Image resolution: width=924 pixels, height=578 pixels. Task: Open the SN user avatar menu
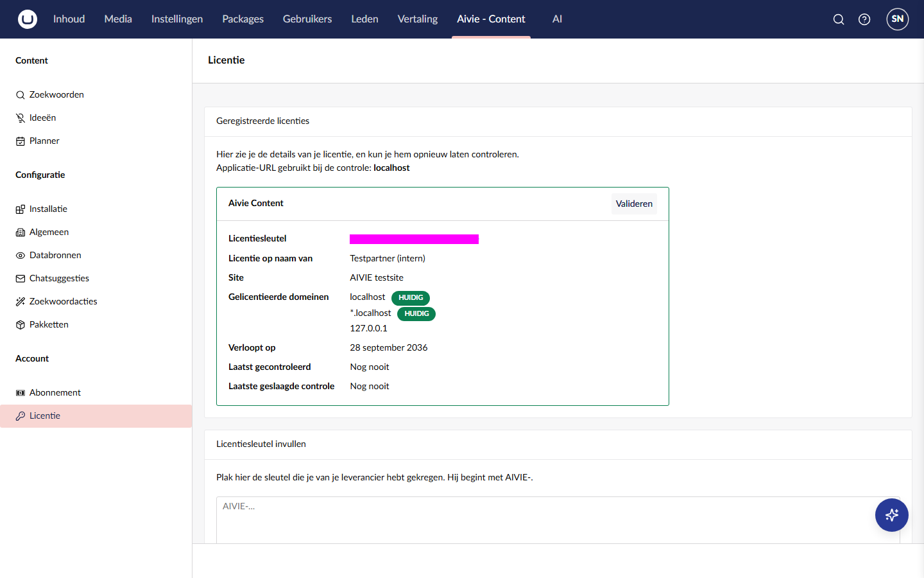coord(898,19)
